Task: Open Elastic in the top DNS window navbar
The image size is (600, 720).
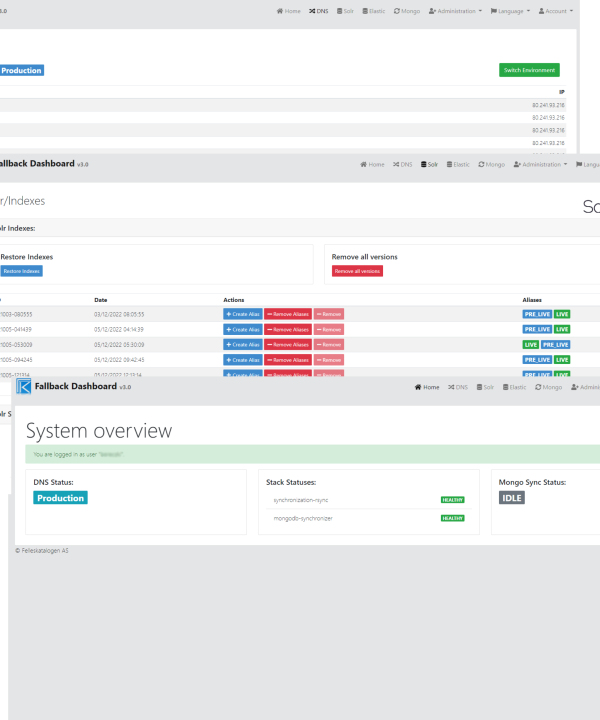Action: tap(374, 11)
